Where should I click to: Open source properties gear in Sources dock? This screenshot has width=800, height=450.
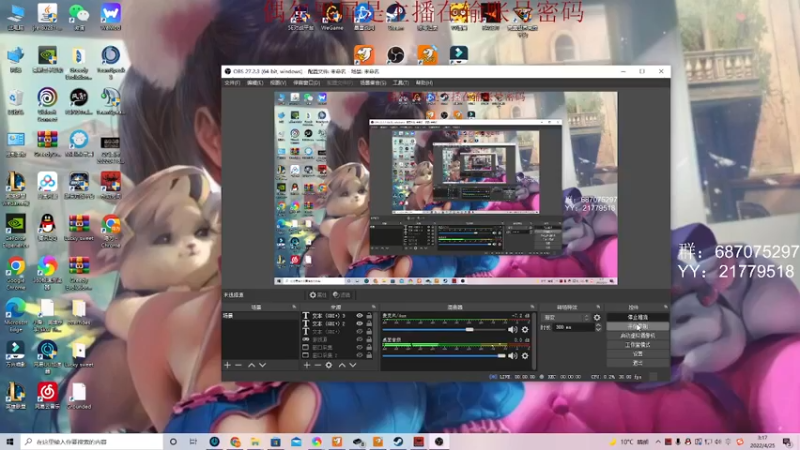tap(329, 365)
